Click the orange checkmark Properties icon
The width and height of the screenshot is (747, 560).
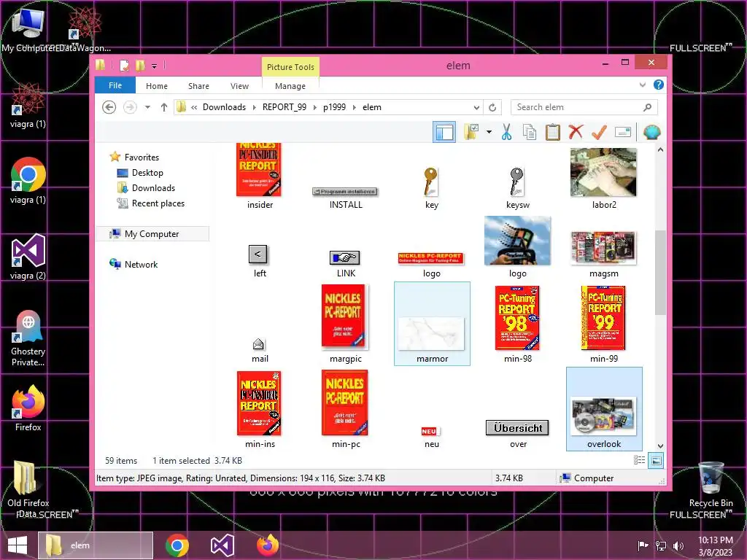pyautogui.click(x=599, y=131)
